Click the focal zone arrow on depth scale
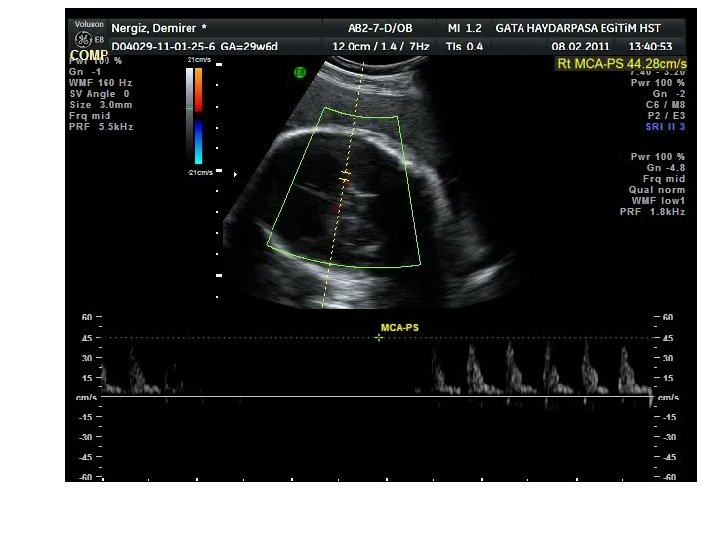Screen dimensions: 720x540 tap(236, 174)
